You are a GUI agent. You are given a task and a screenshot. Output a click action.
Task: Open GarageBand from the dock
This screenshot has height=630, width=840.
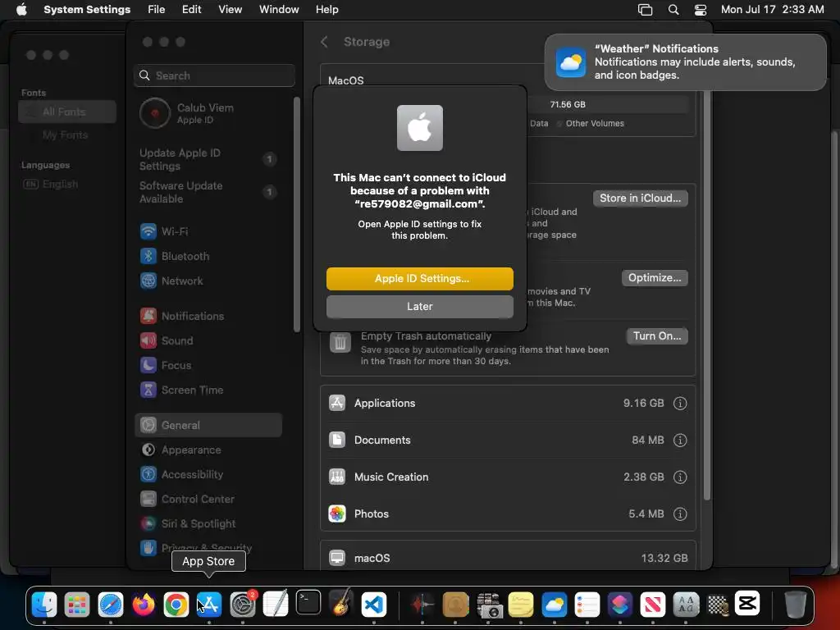pyautogui.click(x=341, y=603)
